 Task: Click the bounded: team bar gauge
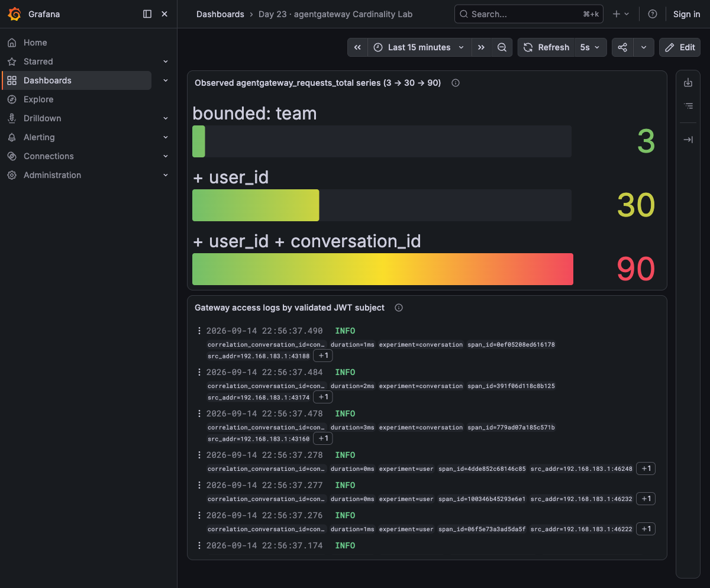[382, 141]
